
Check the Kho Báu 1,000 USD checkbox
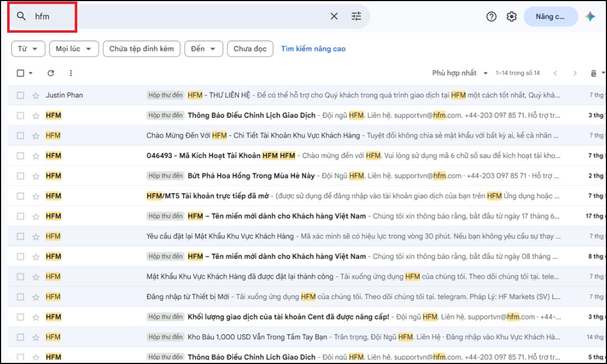pyautogui.click(x=20, y=337)
